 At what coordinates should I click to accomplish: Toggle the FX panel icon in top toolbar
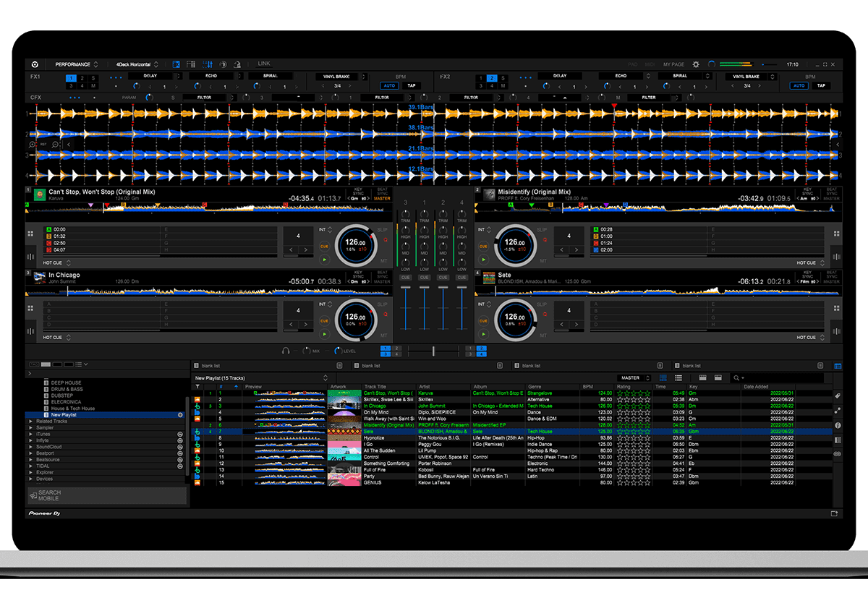176,64
